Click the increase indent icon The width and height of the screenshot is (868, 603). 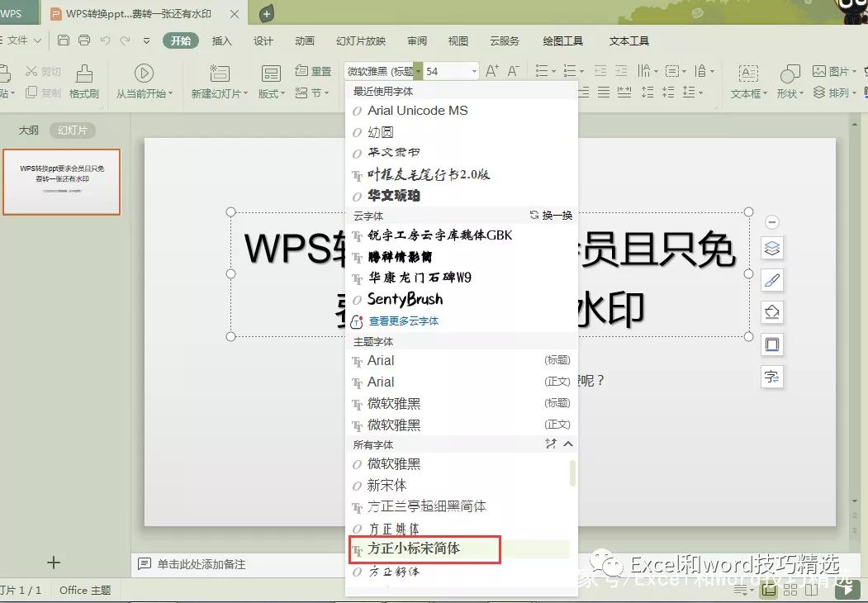coord(622,71)
